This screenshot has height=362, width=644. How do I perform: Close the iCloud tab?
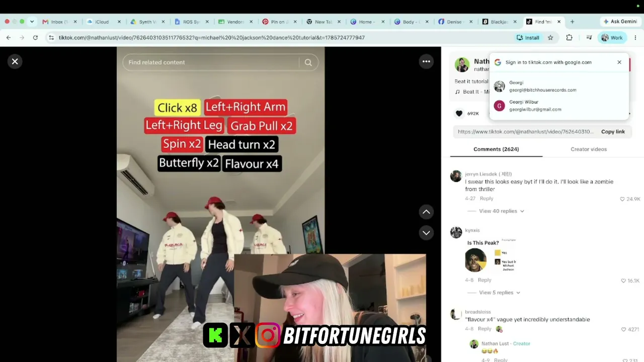click(120, 22)
